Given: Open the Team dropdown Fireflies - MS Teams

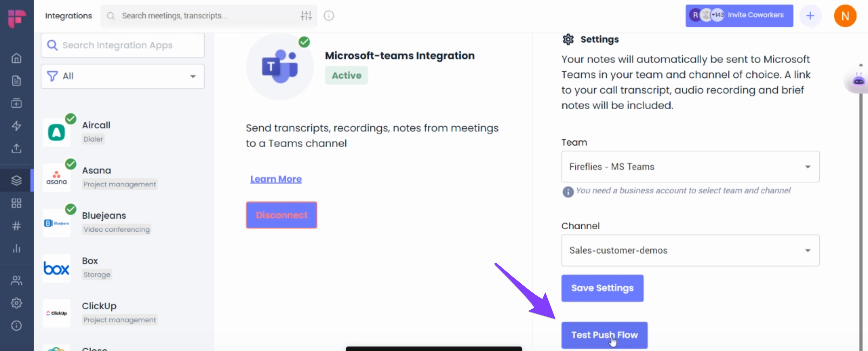Looking at the screenshot, I should [x=690, y=167].
